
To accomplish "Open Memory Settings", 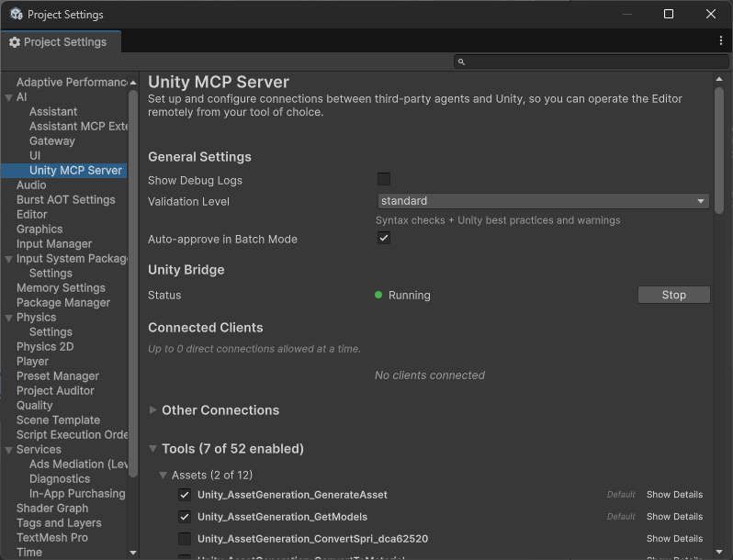I will tap(61, 287).
